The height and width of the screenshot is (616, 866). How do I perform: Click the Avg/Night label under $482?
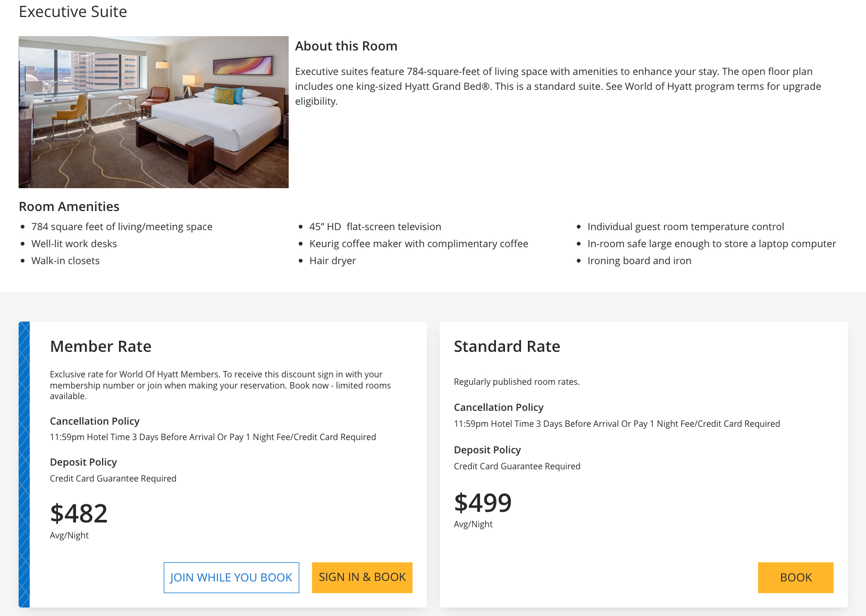[x=69, y=535]
